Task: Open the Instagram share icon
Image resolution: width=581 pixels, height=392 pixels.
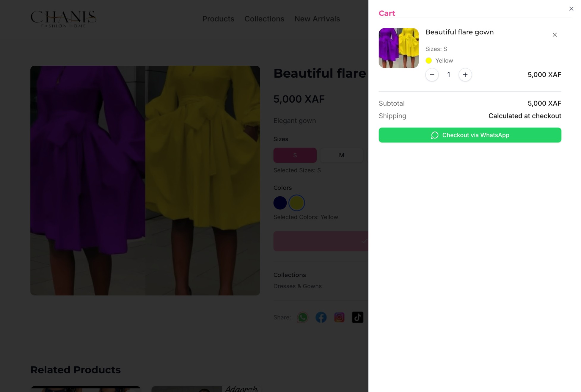Action: coord(339,317)
